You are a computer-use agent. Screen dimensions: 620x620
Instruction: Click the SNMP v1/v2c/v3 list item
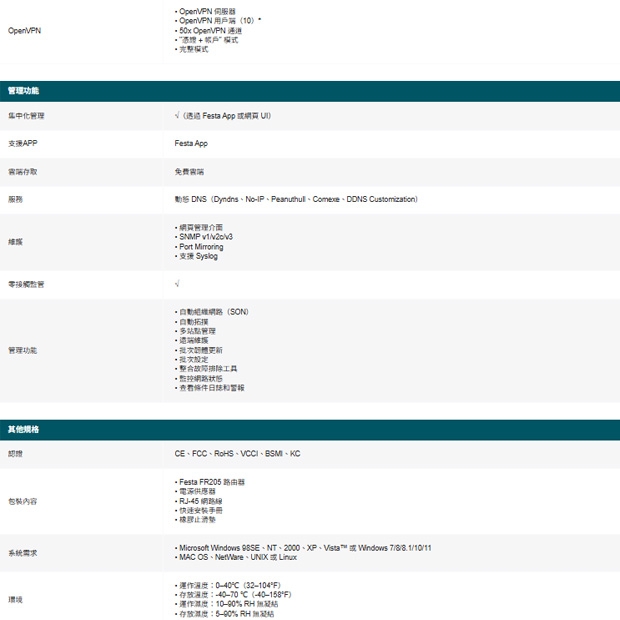tap(205, 237)
